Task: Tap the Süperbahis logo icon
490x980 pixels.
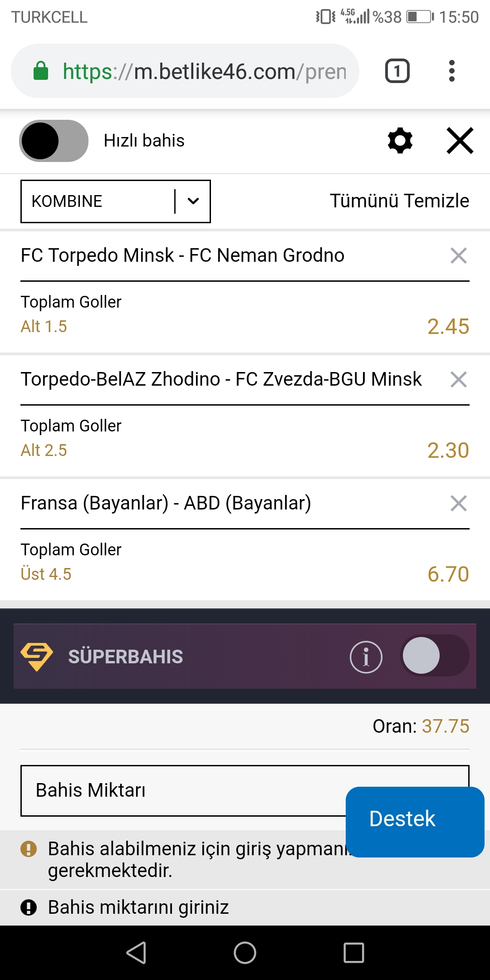Action: click(37, 657)
